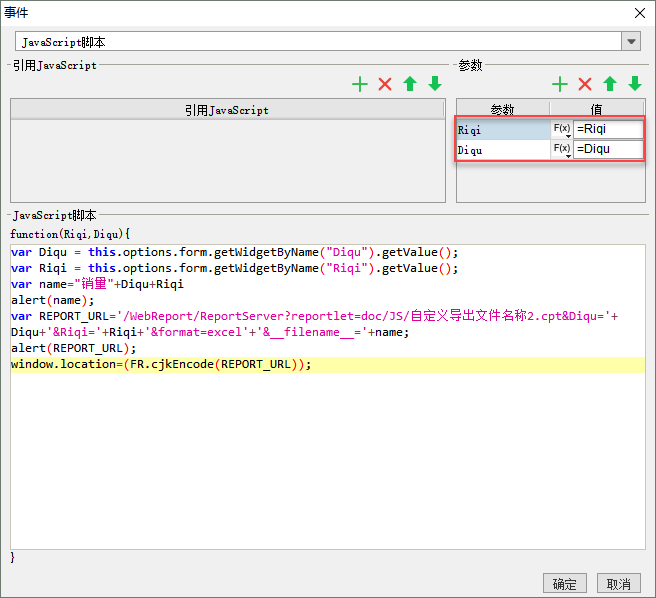The width and height of the screenshot is (656, 598).
Task: Click the 确定 button
Action: pos(565,583)
